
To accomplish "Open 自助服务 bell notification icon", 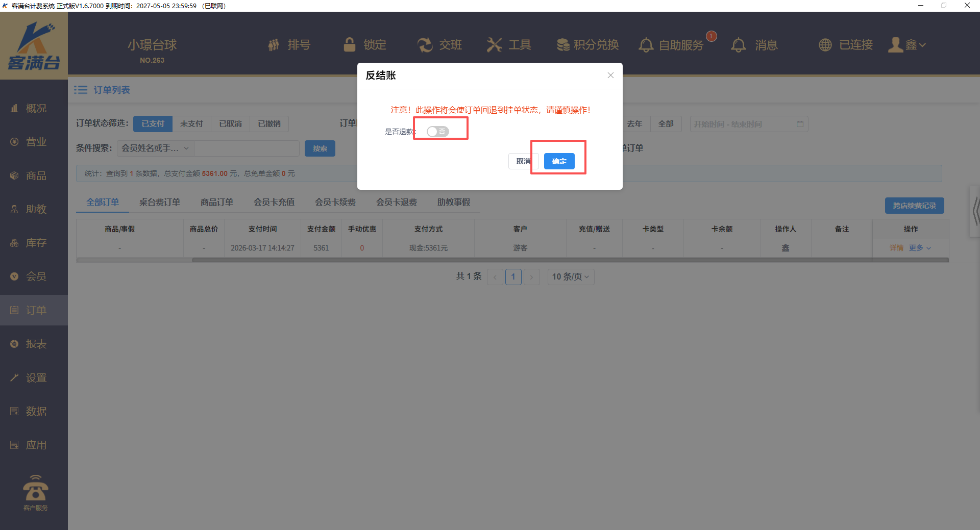I will pyautogui.click(x=646, y=45).
